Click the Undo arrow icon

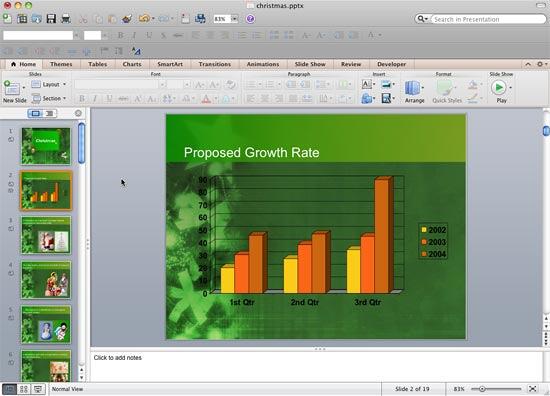pyautogui.click(x=144, y=19)
